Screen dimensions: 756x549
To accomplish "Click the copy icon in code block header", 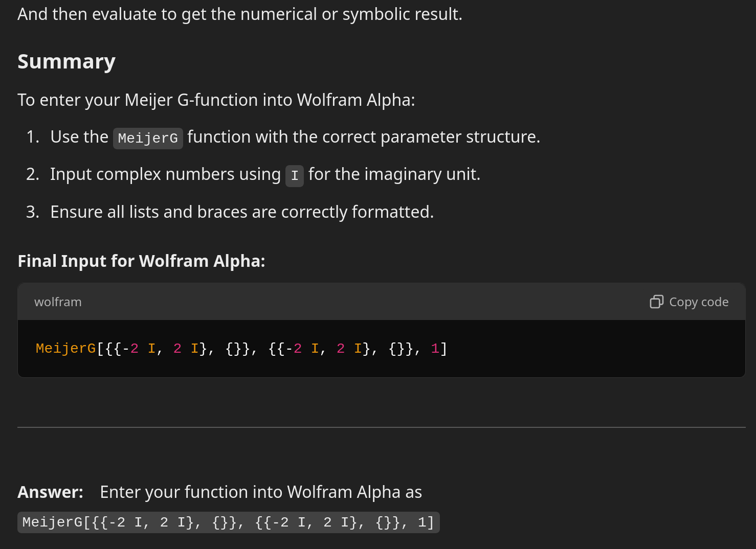I will point(656,302).
